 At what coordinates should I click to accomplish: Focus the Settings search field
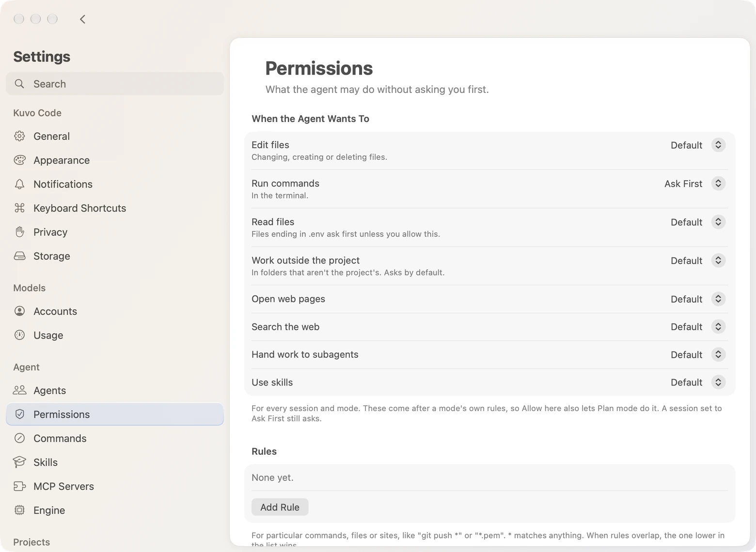pos(115,84)
